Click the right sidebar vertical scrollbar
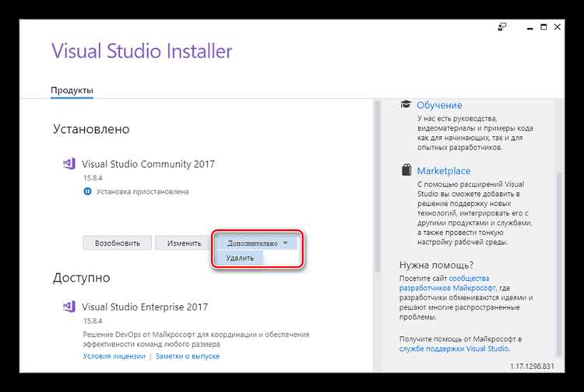The width and height of the screenshot is (584, 392). click(558, 264)
